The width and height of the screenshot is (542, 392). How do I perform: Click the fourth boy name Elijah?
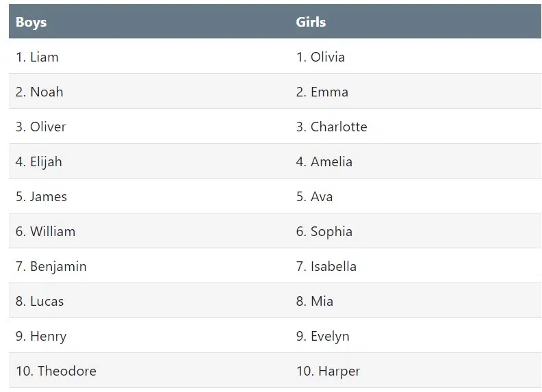coord(46,161)
